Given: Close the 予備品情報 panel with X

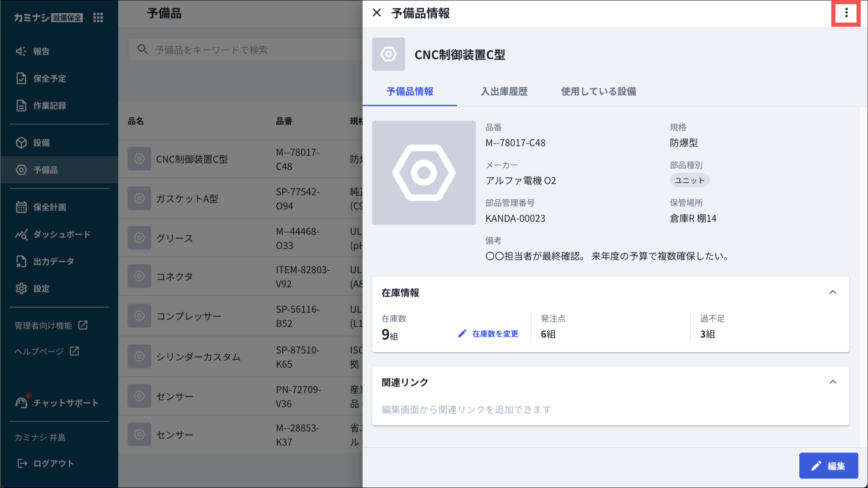Looking at the screenshot, I should (376, 13).
